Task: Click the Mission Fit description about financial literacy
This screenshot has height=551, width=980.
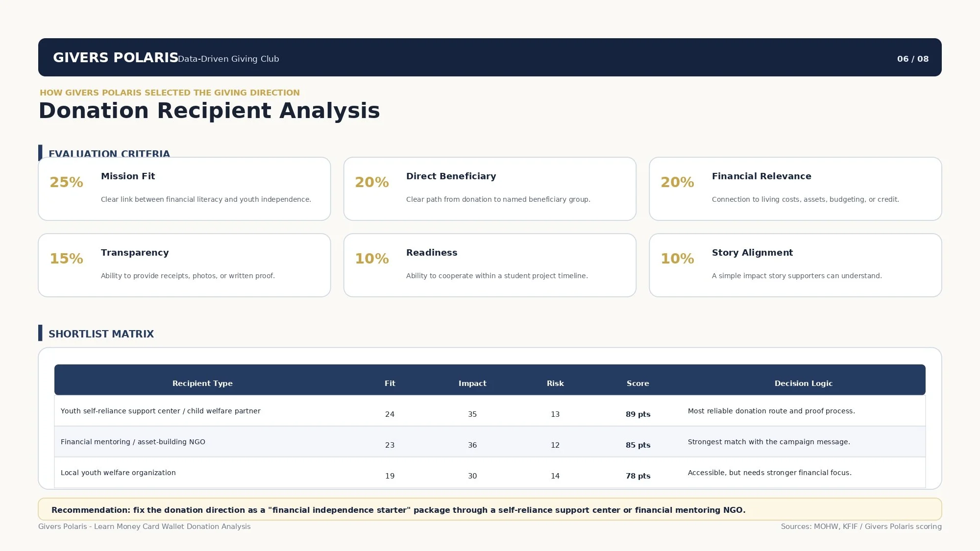Action: coord(206,199)
